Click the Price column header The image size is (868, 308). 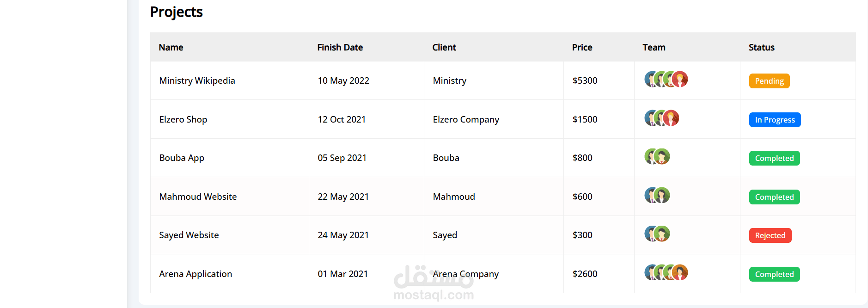pos(582,47)
